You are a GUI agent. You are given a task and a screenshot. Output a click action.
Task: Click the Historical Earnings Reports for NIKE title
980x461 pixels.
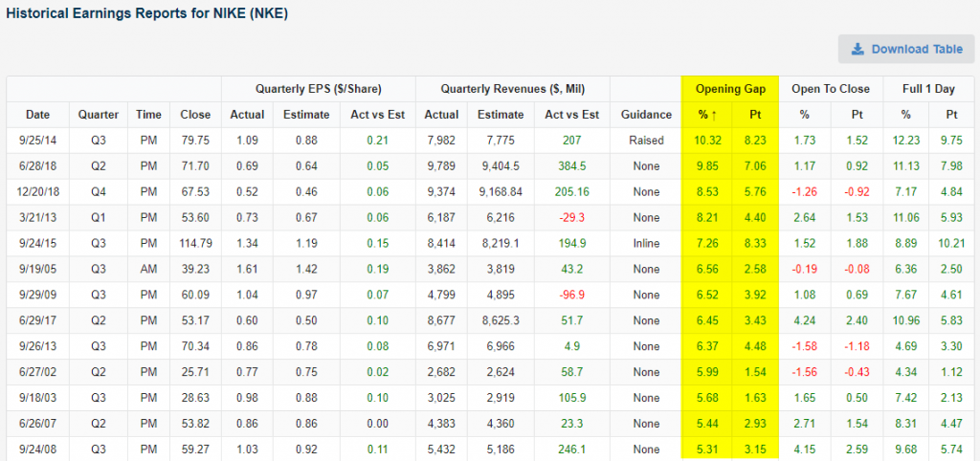tap(147, 14)
